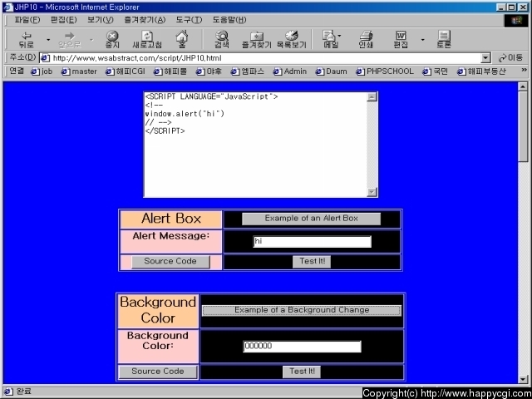532x399 pixels.
Task: Click the 'Background Color' heading text
Action: point(158,310)
